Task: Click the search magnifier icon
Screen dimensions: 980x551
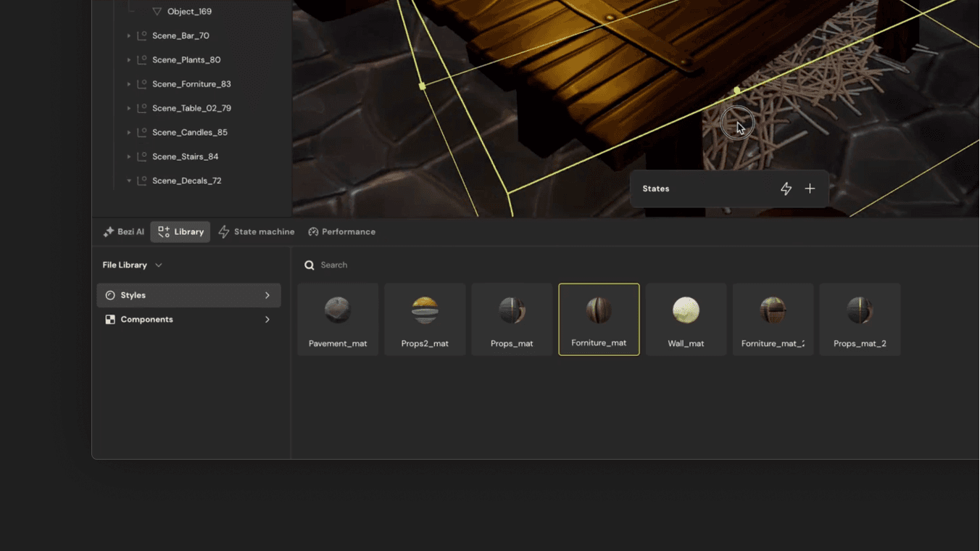Action: pyautogui.click(x=310, y=265)
